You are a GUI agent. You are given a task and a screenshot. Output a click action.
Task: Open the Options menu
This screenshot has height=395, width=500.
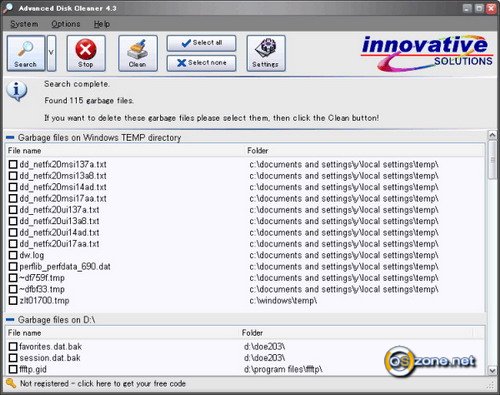coord(66,24)
